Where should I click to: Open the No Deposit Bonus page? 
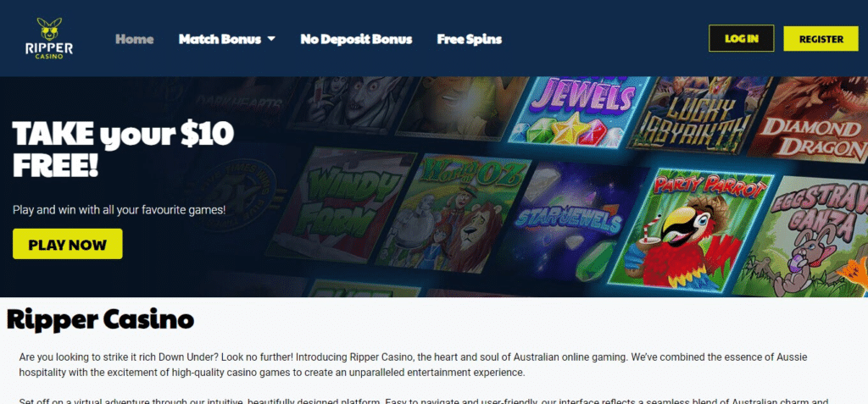(356, 39)
